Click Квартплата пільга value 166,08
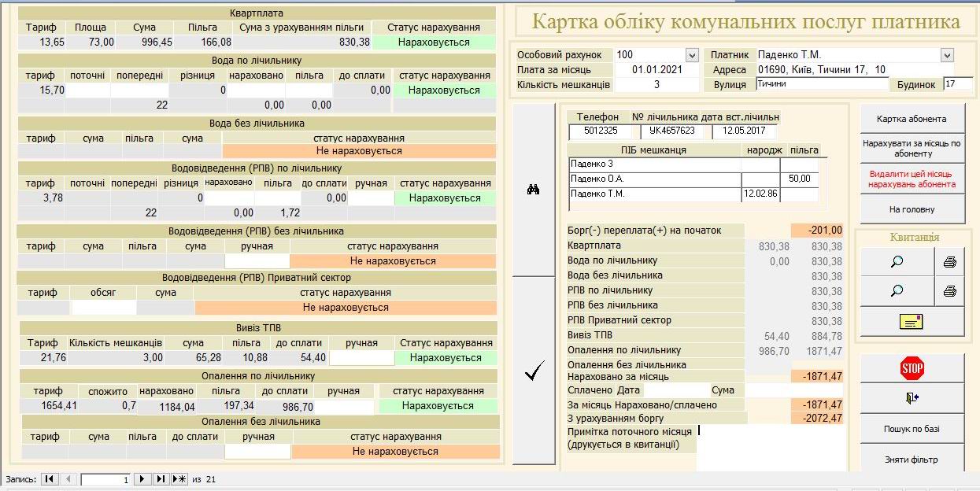This screenshot has width=980, height=491. [x=204, y=42]
